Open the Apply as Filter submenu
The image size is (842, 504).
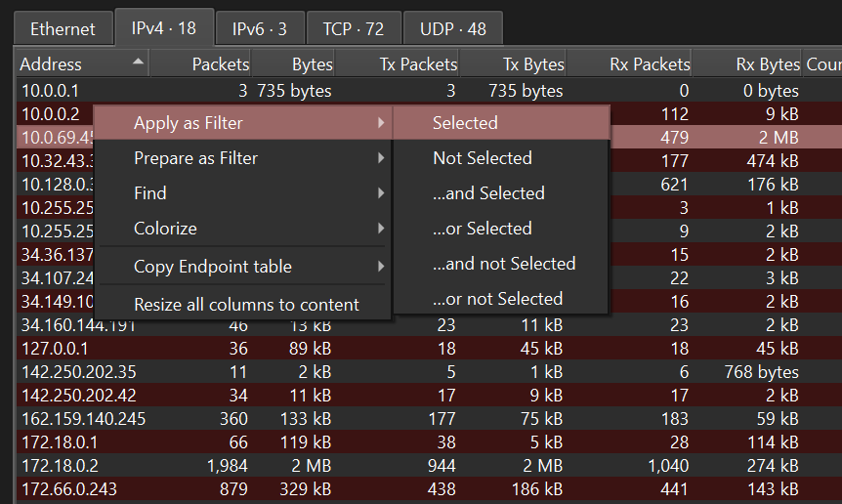[242, 123]
